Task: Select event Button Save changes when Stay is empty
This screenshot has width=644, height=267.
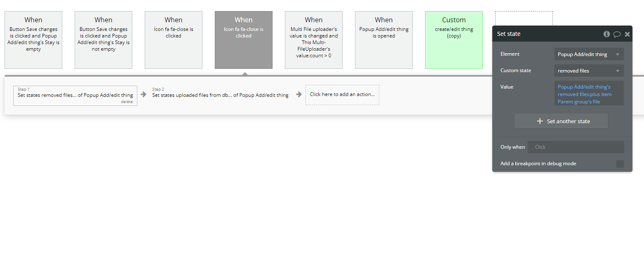Action: pyautogui.click(x=33, y=40)
